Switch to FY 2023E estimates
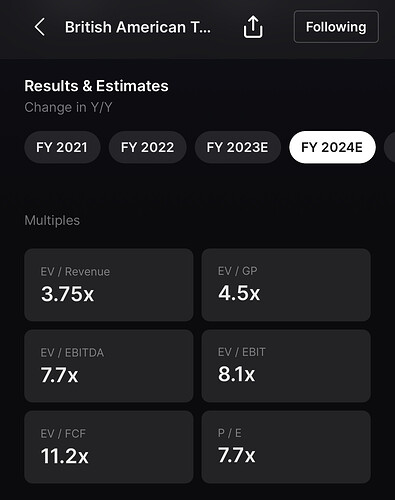This screenshot has width=395, height=500. pyautogui.click(x=237, y=147)
